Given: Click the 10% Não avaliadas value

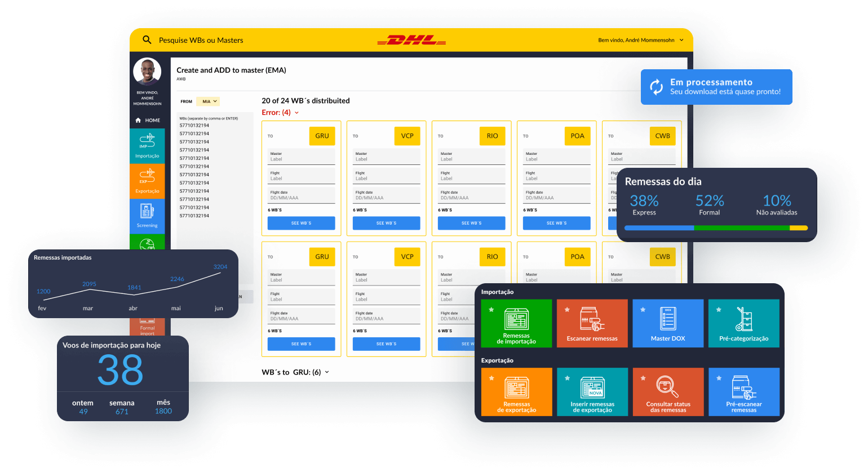Looking at the screenshot, I should (777, 201).
